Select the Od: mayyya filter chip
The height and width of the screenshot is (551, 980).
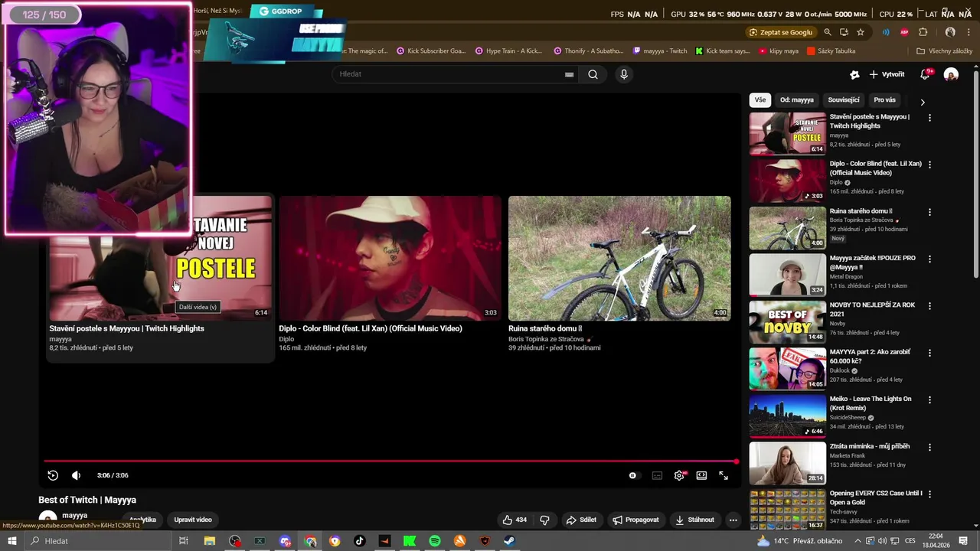click(797, 100)
